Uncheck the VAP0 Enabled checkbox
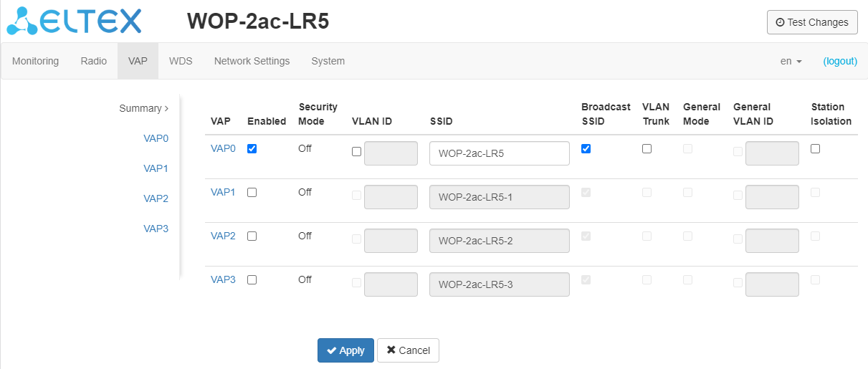The height and width of the screenshot is (369, 868). (x=252, y=149)
